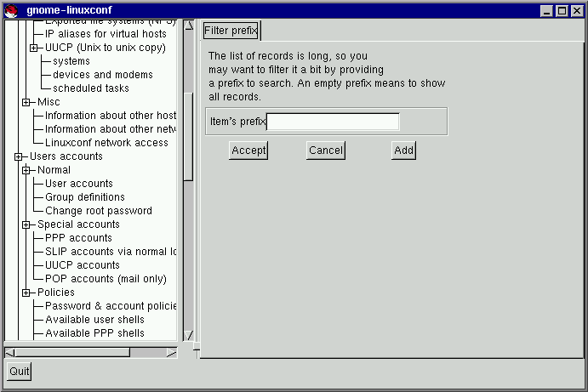Quit linuxconf using the Quit button
This screenshot has width=588, height=392.
19,371
